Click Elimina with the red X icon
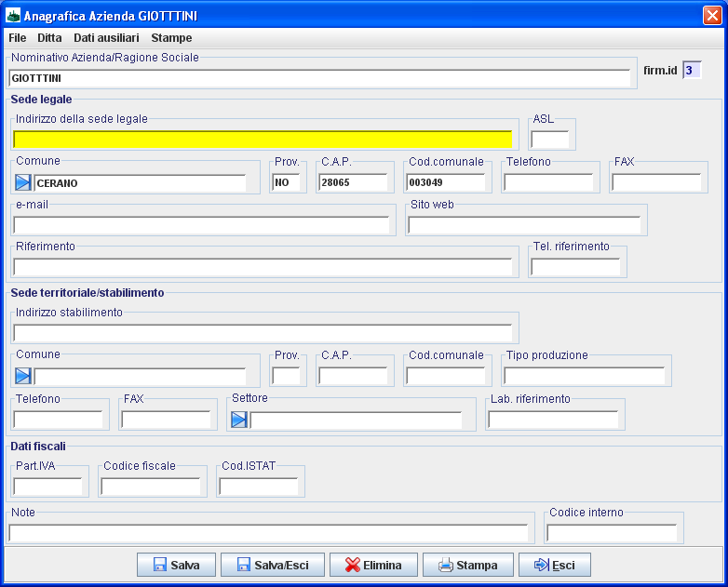The image size is (728, 587). [x=373, y=565]
